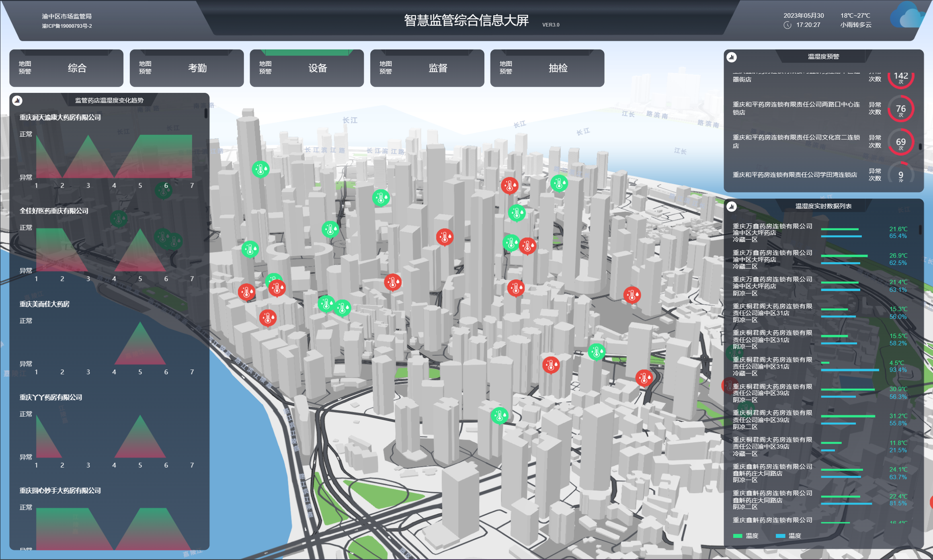Click the clock icon beside 17:20:27
This screenshot has width=933, height=560.
pyautogui.click(x=787, y=25)
